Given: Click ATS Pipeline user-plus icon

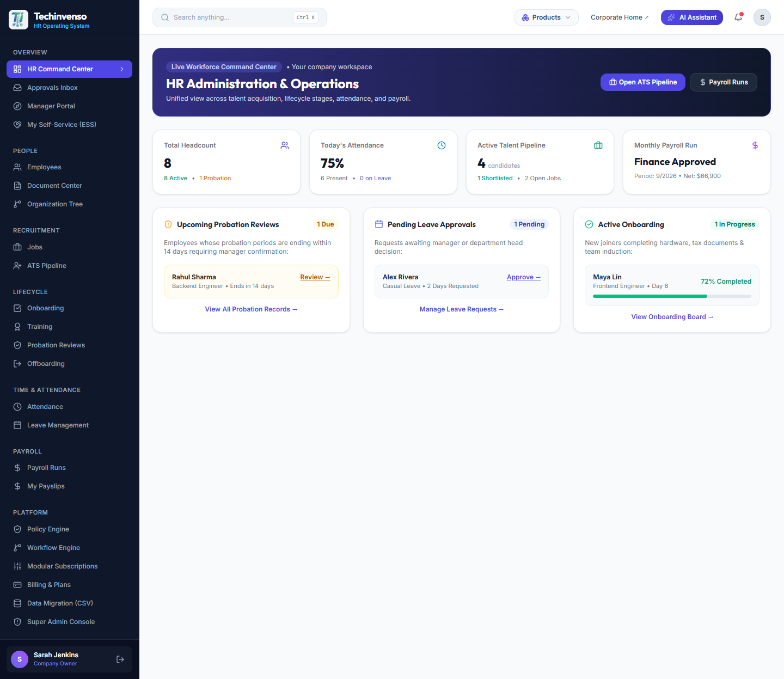Looking at the screenshot, I should coord(17,266).
